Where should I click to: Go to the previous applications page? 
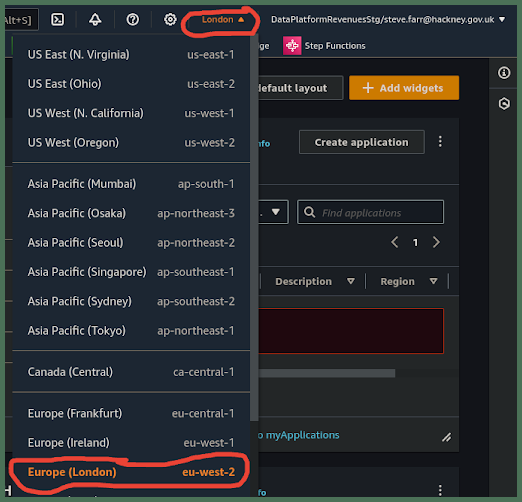point(395,242)
